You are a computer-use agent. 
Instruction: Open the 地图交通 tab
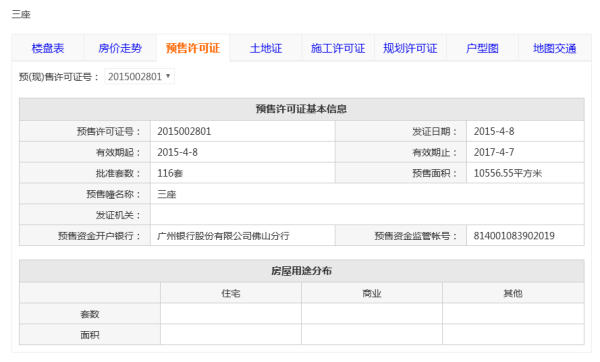[x=555, y=48]
